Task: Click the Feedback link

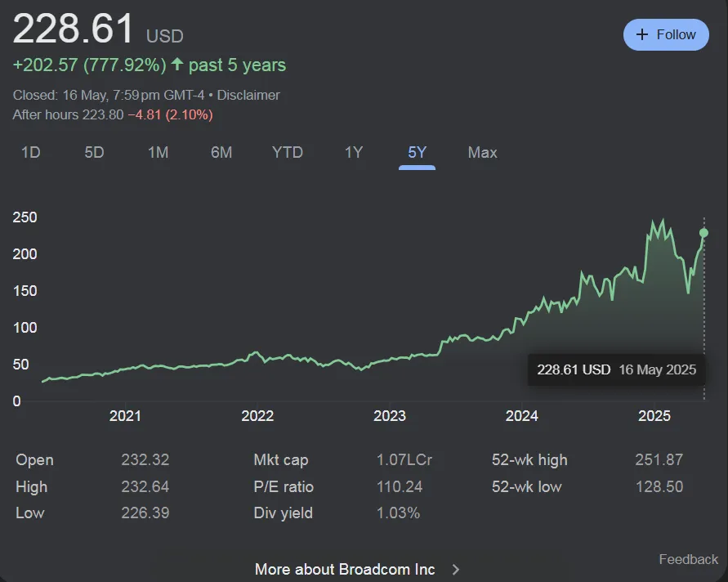Action: point(688,559)
